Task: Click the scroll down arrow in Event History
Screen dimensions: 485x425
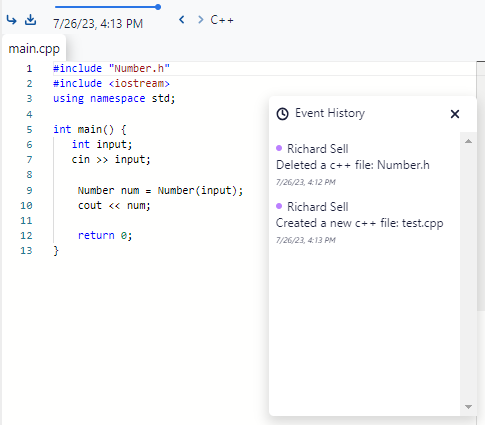Action: point(468,407)
